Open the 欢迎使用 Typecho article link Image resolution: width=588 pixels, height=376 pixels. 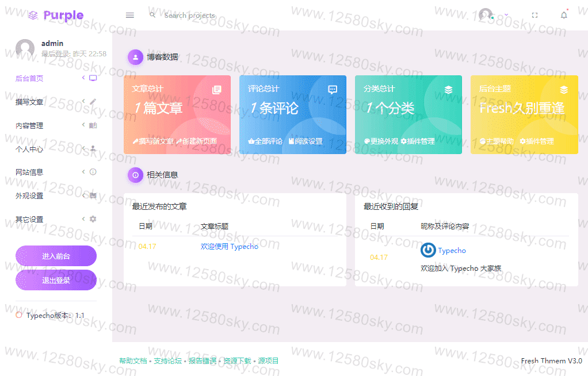click(x=229, y=246)
